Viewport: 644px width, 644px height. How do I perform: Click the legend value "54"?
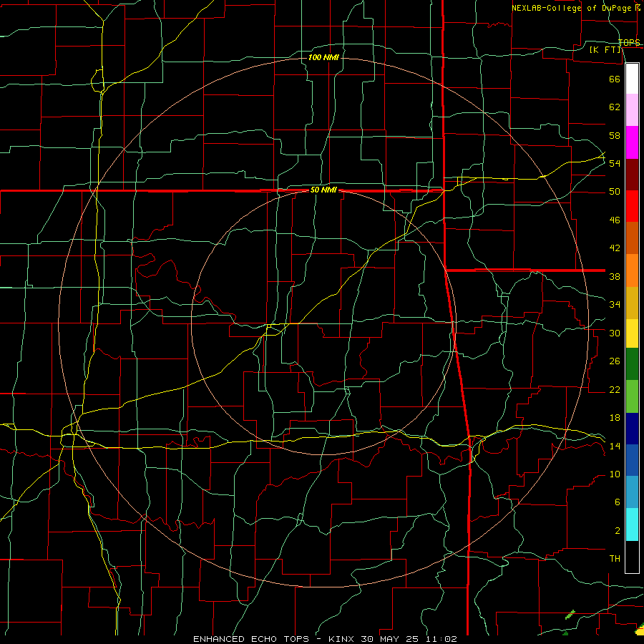point(615,163)
